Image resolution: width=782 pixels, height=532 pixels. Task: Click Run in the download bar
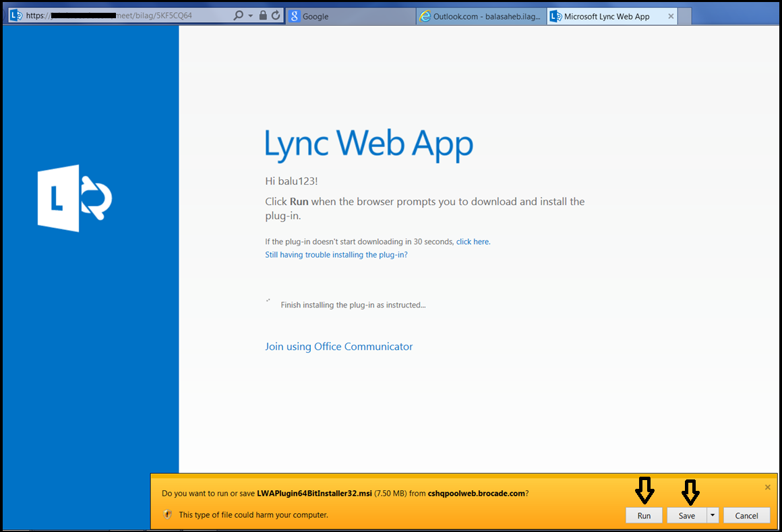[x=644, y=516]
